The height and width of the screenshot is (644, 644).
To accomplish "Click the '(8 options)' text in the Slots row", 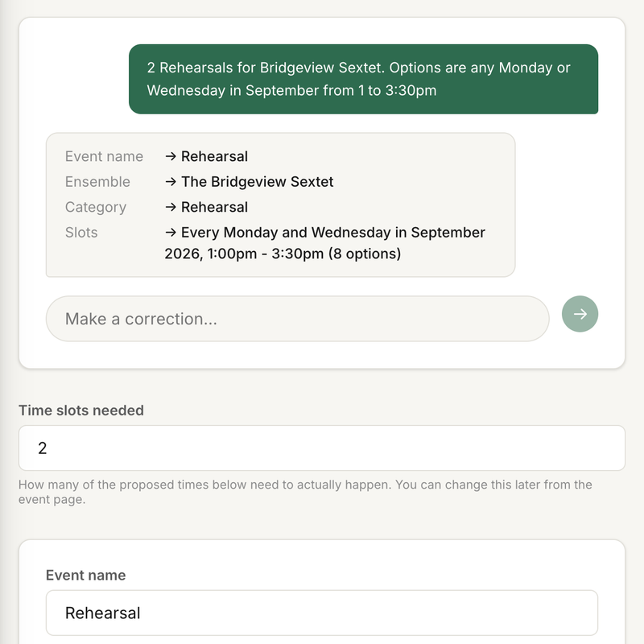I will (x=365, y=254).
